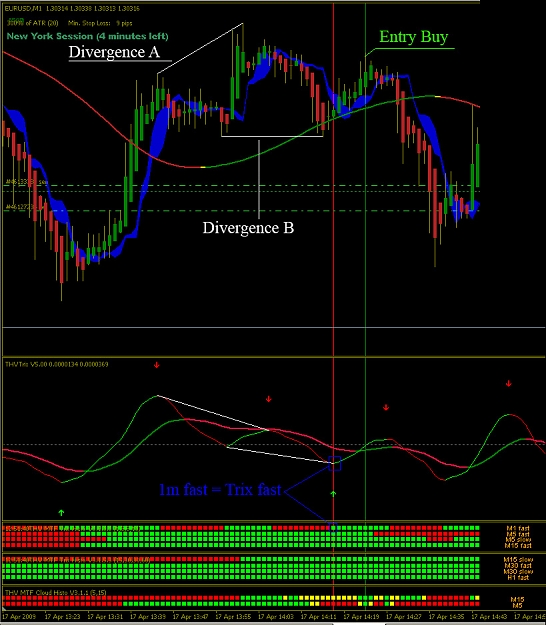Click the '17 Apr 13:23' time axis label
The image size is (546, 625).
coord(62,617)
